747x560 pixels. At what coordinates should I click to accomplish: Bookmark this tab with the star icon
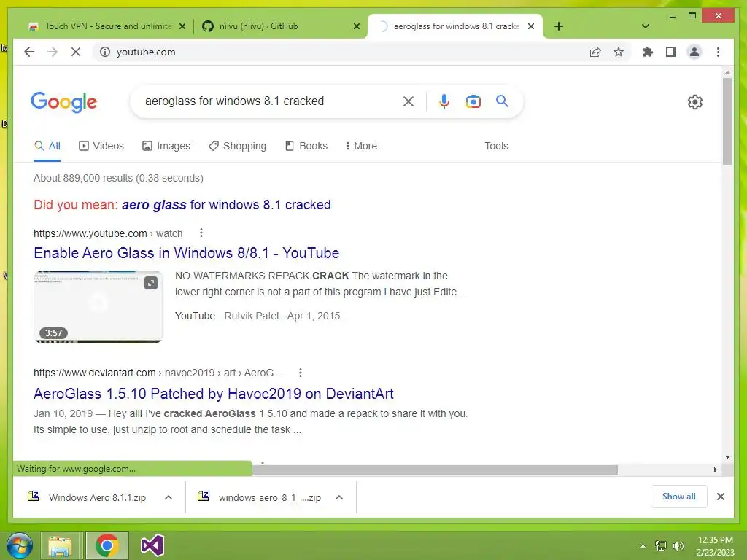(619, 52)
